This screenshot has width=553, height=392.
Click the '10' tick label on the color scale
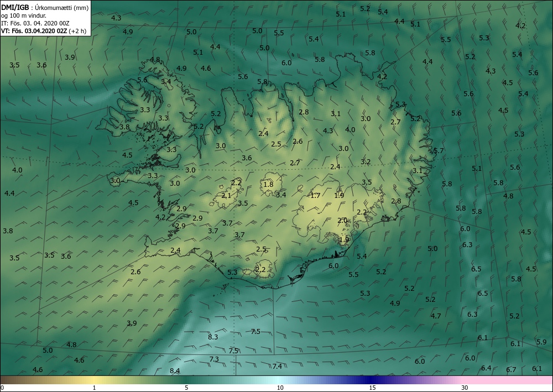[x=280, y=388]
